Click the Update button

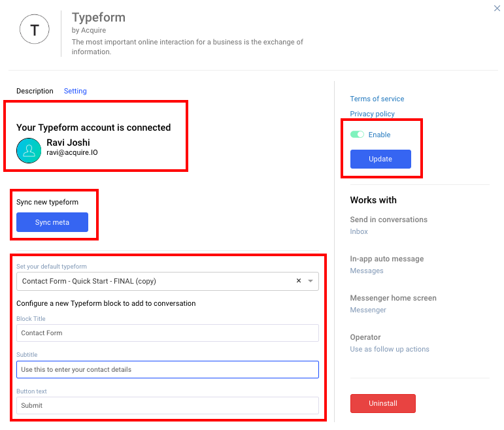380,159
